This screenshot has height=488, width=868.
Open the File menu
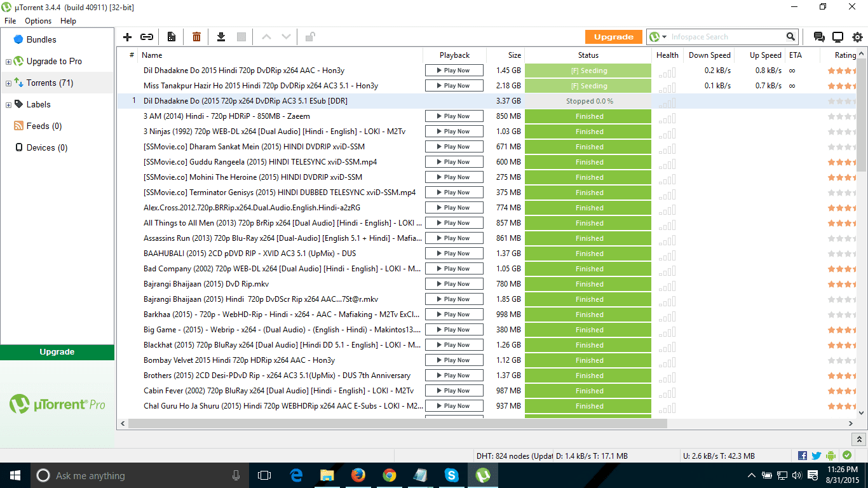(x=10, y=21)
